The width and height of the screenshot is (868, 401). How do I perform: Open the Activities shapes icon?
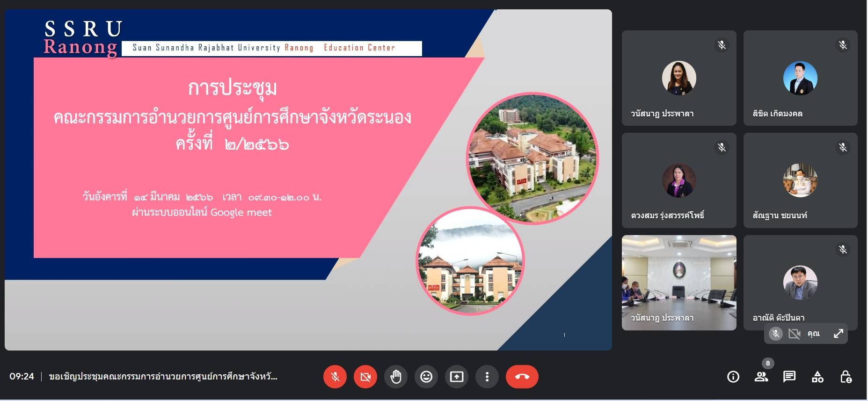[817, 377]
